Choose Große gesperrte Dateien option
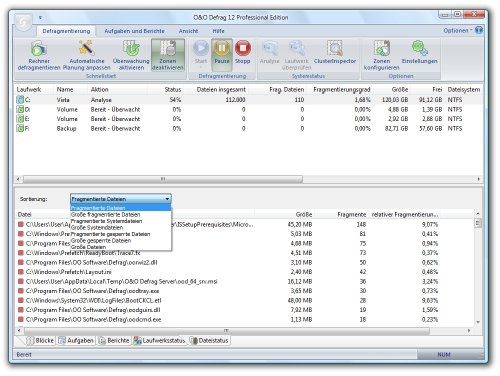The width and height of the screenshot is (500, 376). (121, 240)
